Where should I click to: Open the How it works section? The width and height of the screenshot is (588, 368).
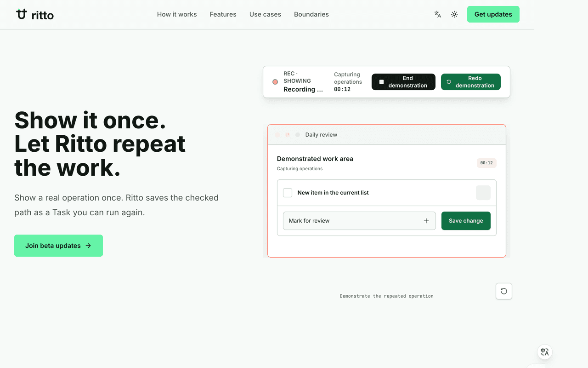pyautogui.click(x=177, y=14)
